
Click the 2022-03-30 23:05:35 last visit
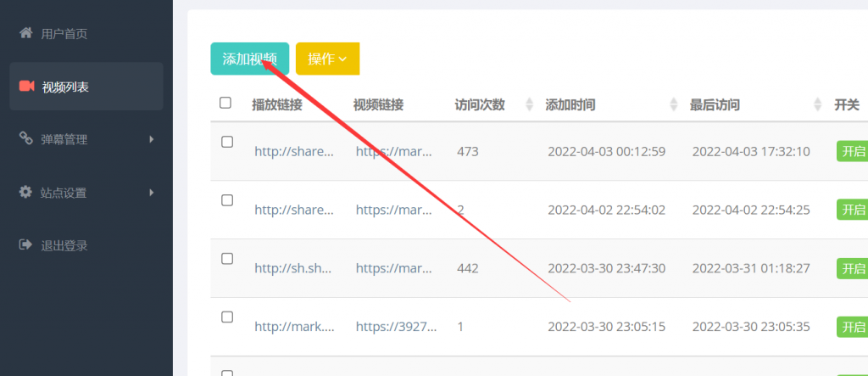click(751, 327)
